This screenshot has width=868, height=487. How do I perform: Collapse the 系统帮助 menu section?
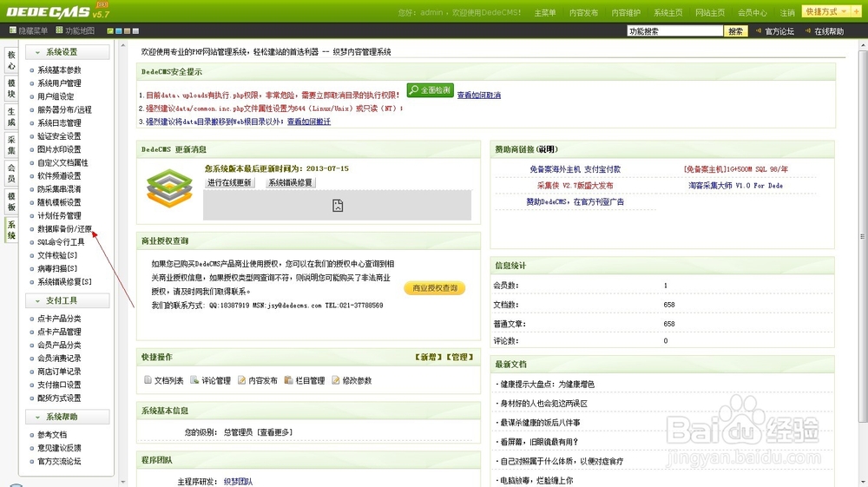(68, 417)
